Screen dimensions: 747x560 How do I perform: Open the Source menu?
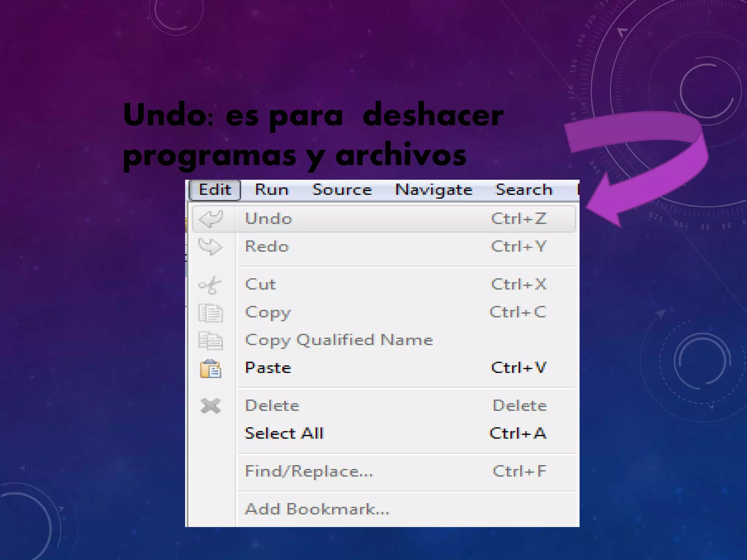(342, 190)
